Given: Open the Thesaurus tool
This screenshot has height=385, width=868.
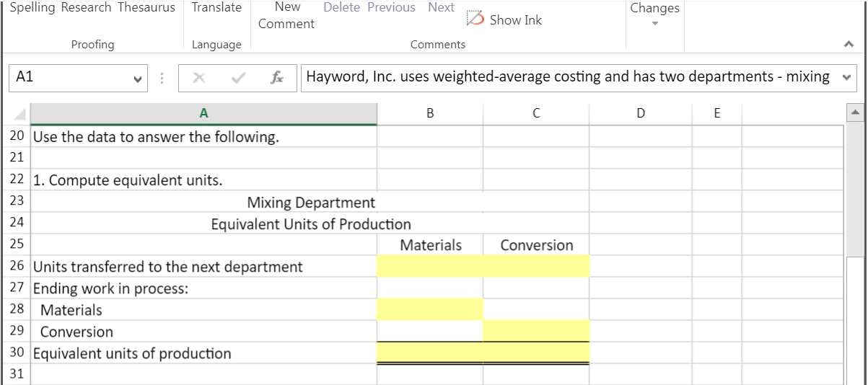Looking at the screenshot, I should coord(146,7).
